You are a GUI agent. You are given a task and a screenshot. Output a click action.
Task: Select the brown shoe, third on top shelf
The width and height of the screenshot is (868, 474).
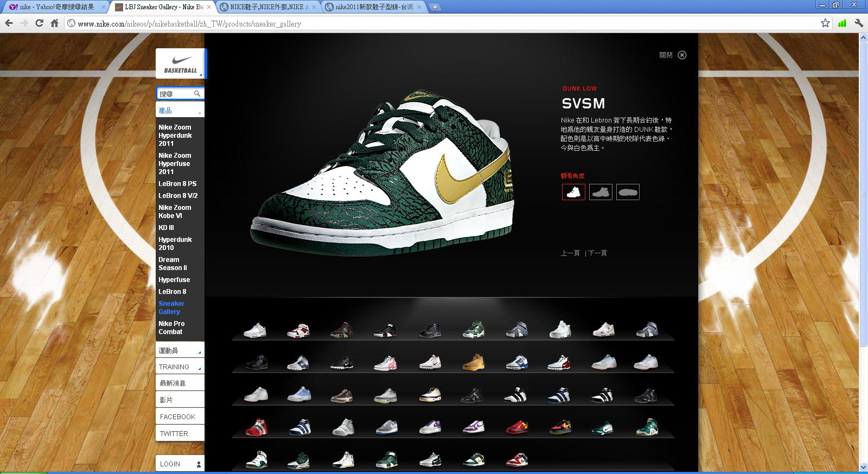tap(342, 330)
